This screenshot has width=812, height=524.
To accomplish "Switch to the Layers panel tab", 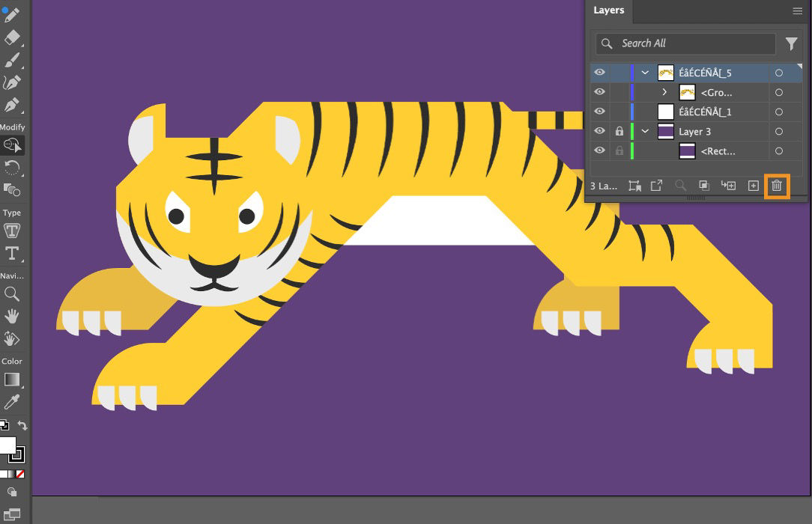I will (608, 10).
